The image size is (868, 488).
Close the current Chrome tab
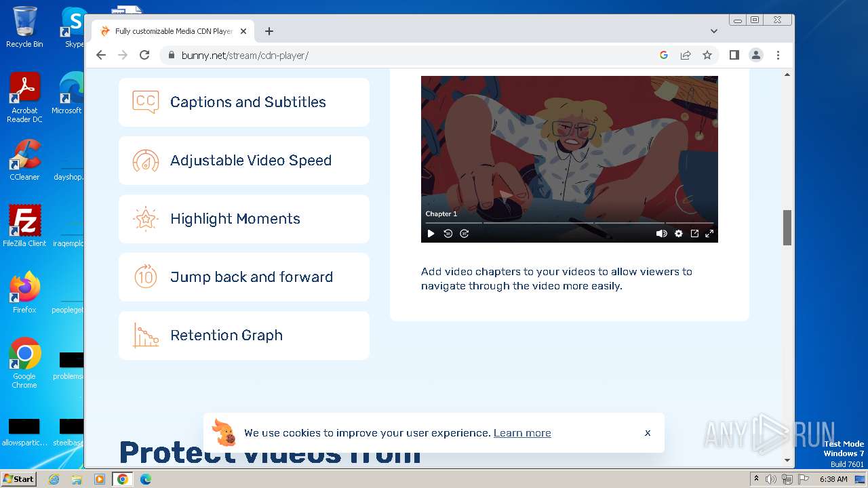(x=243, y=31)
